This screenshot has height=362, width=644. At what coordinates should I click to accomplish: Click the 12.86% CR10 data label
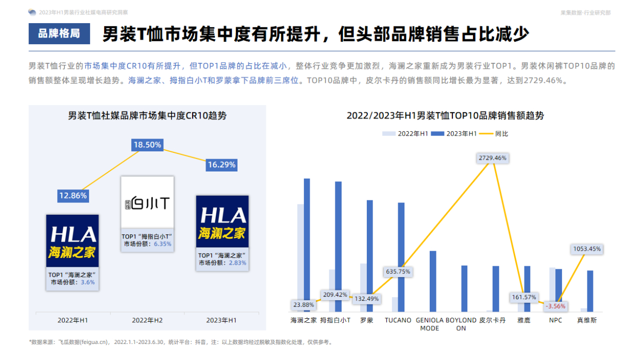(x=73, y=196)
